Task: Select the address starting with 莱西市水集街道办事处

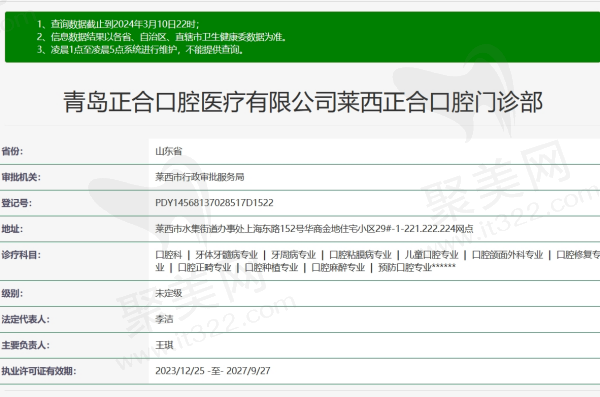Action: click(x=314, y=229)
